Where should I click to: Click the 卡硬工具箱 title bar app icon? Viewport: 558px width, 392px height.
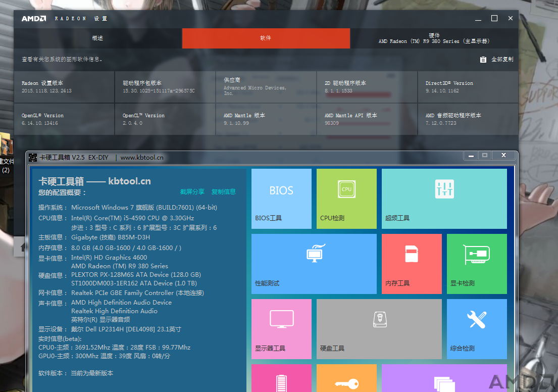33,158
